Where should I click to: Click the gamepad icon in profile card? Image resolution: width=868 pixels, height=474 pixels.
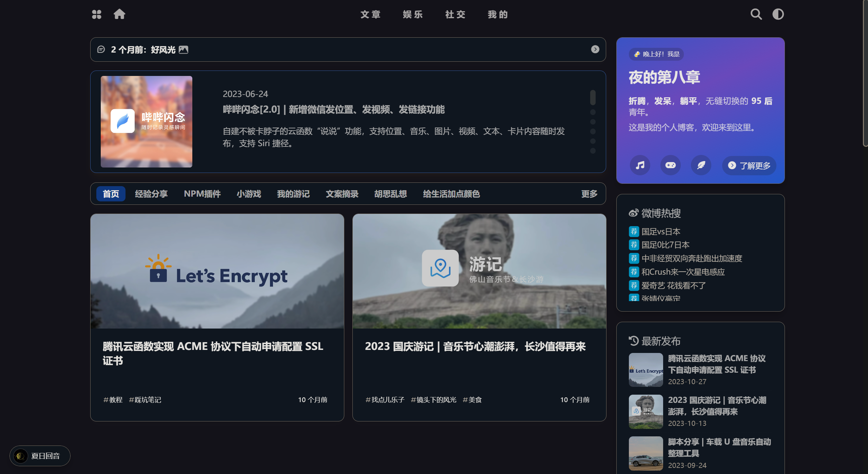670,165
